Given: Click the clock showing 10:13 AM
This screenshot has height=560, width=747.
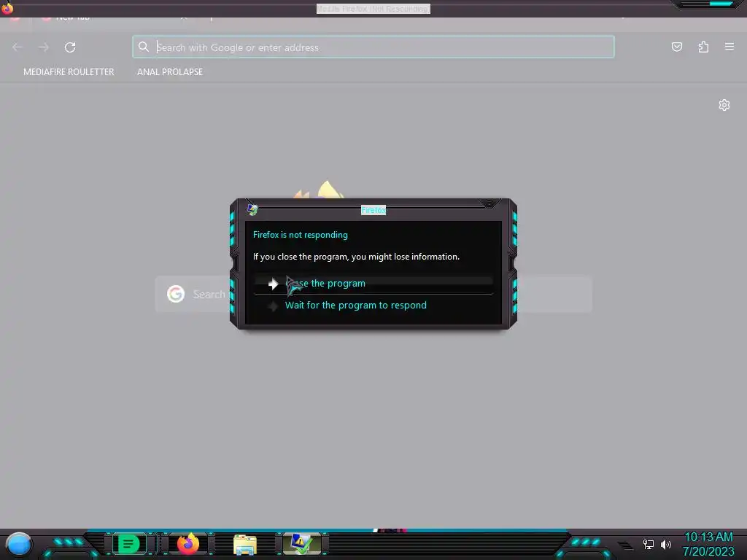Looking at the screenshot, I should (708, 537).
